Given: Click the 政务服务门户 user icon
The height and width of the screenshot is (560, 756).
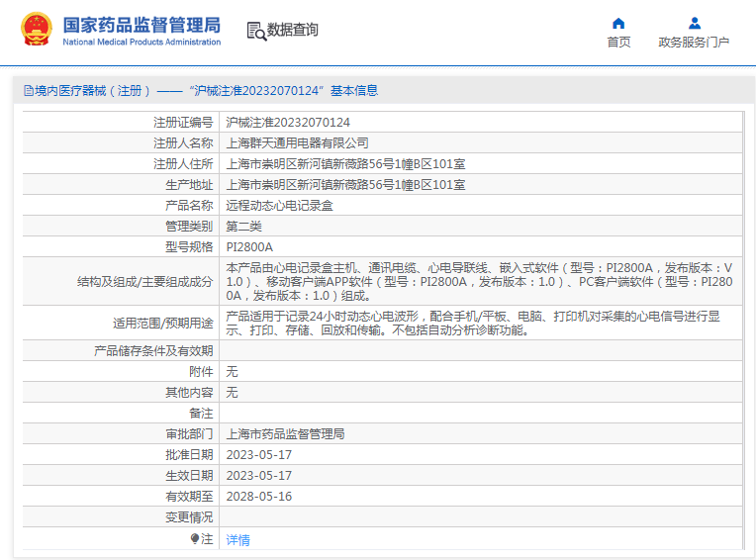Looking at the screenshot, I should click(x=695, y=23).
